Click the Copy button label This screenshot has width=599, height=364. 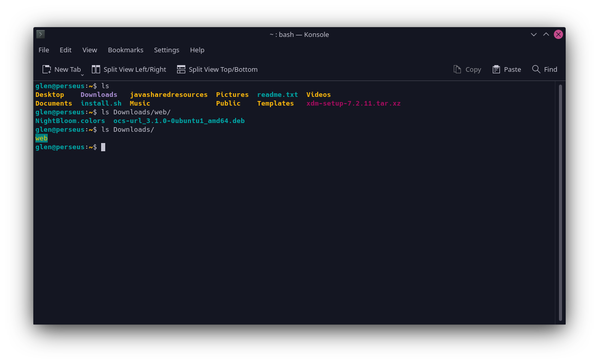(473, 69)
